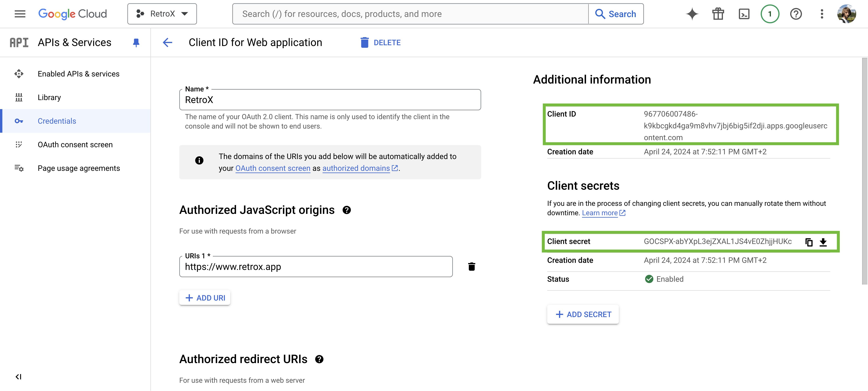Open the RetroX project selector dropdown
868x391 pixels.
(x=162, y=14)
